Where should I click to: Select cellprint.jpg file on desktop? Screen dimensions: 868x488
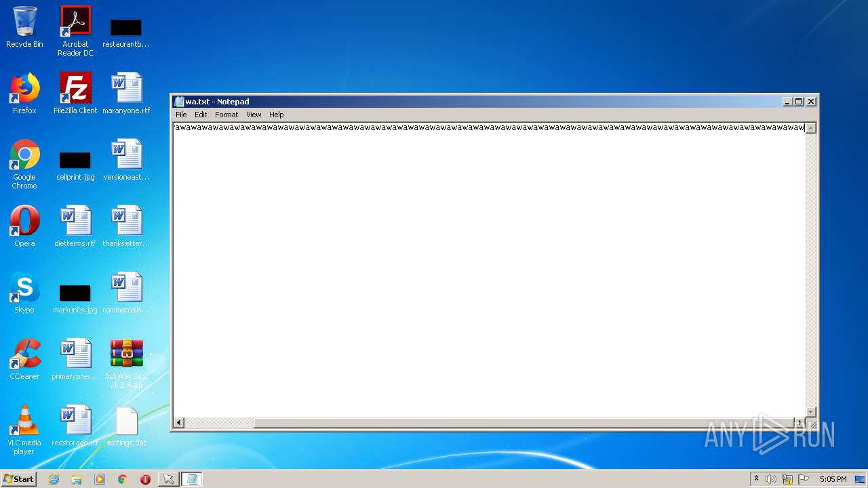pos(75,165)
